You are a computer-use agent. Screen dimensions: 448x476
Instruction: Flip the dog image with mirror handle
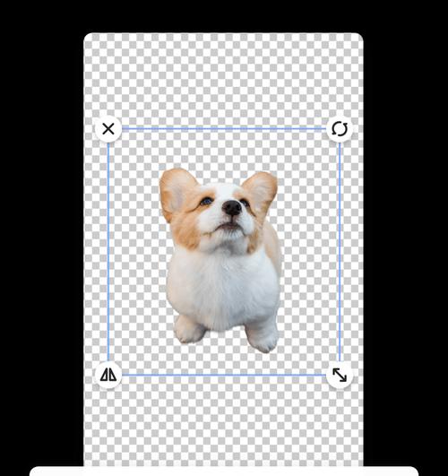point(108,375)
